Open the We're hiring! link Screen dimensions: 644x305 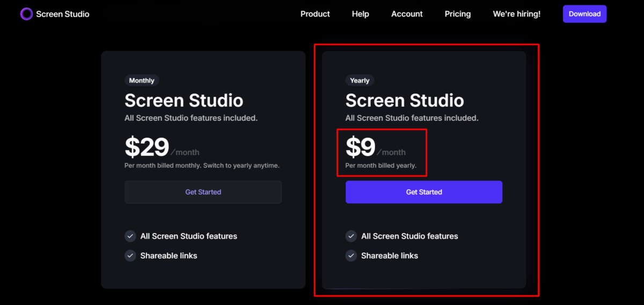pos(517,14)
